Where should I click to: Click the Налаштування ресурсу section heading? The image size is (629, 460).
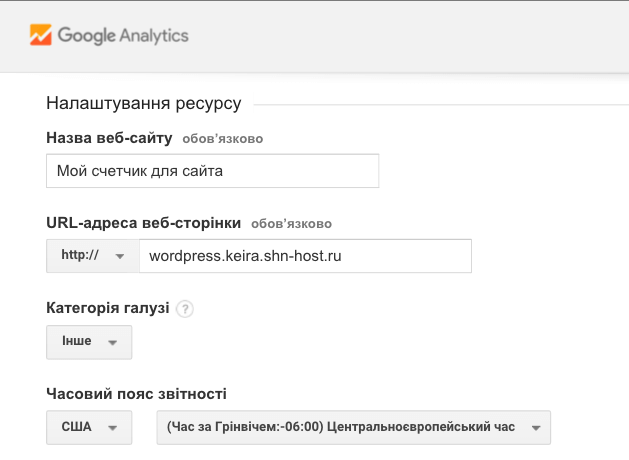click(x=144, y=103)
